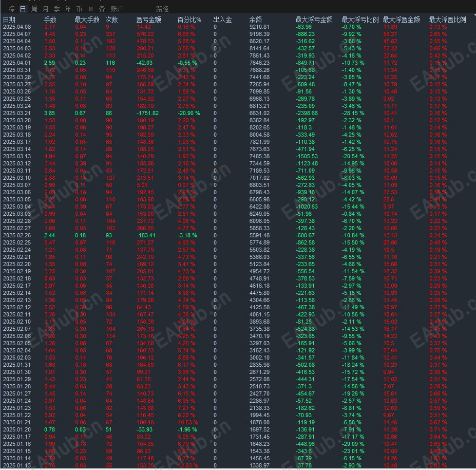Image resolution: width=476 pixels, height=470 pixels.
Task: Open the 账户 account tab
Action: pos(117,9)
